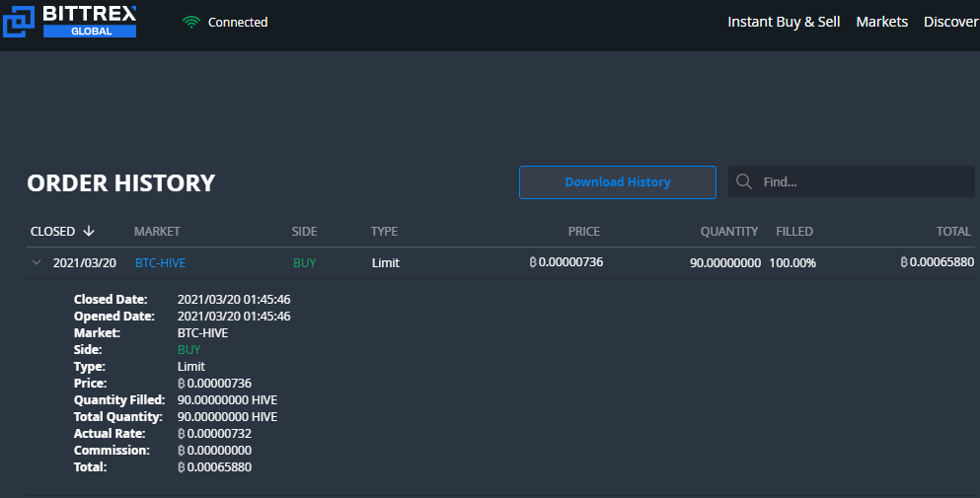
Task: Open the Markets menu
Action: point(882,22)
